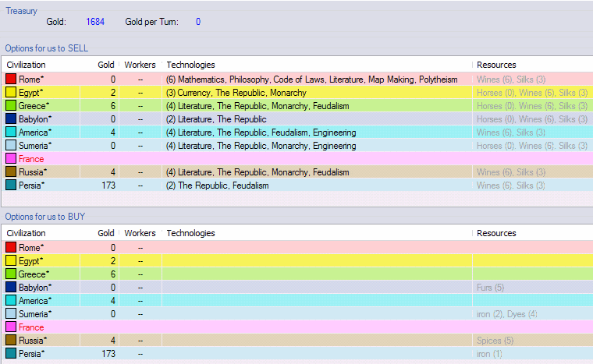This screenshot has width=593, height=364.
Task: Sort SELL list by Civilization column header
Action: pos(26,65)
